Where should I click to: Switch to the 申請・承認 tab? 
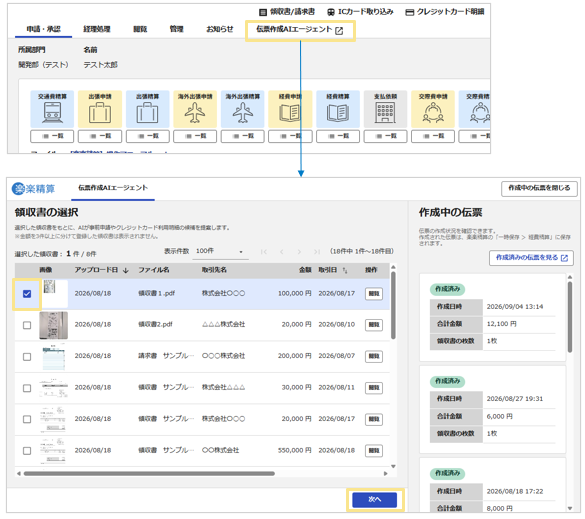click(x=44, y=29)
